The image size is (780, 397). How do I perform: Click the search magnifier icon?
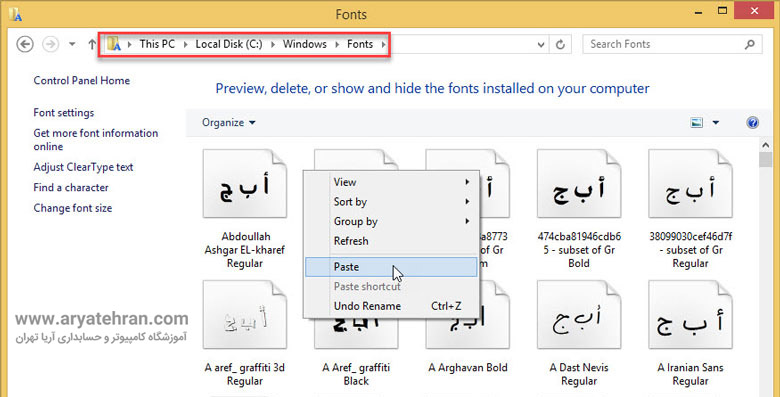pyautogui.click(x=750, y=44)
